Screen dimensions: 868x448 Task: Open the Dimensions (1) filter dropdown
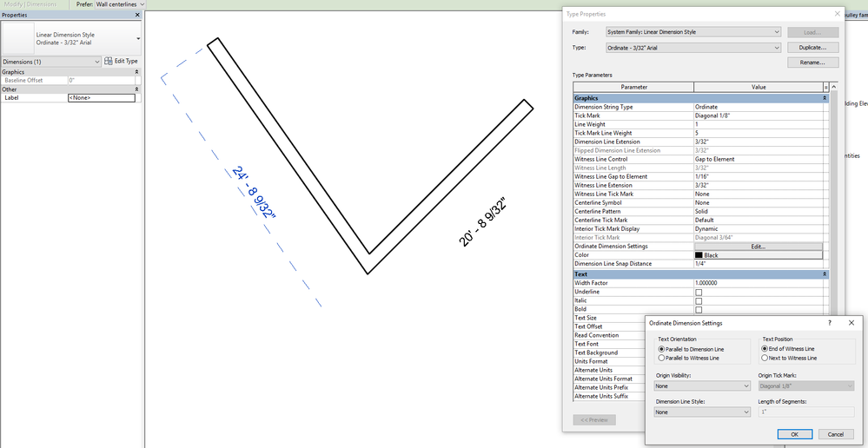(x=51, y=62)
